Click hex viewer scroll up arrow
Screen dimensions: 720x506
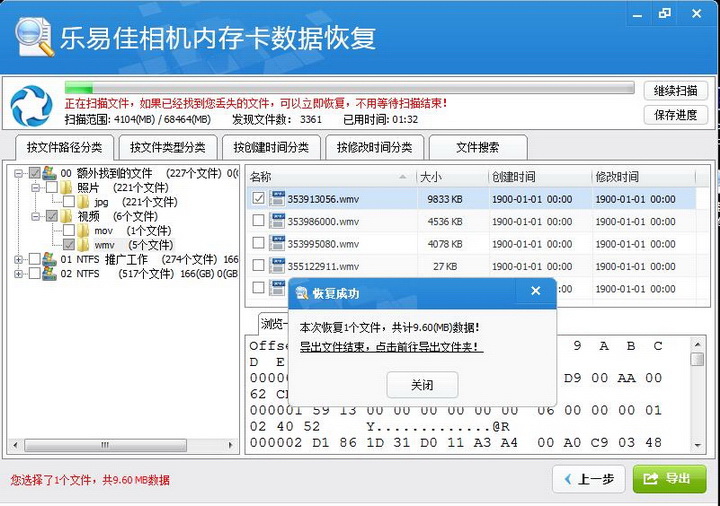click(x=698, y=344)
